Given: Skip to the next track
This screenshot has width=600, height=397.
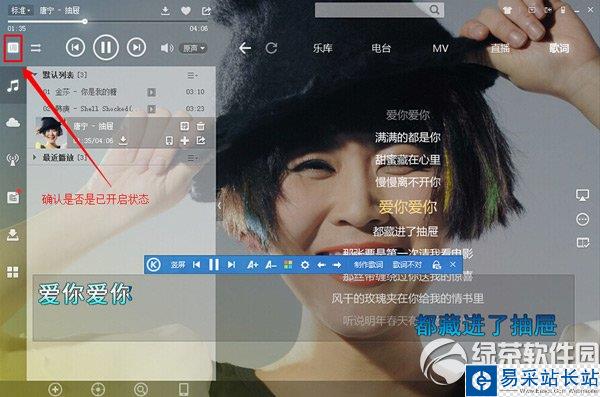Looking at the screenshot, I should 136,47.
